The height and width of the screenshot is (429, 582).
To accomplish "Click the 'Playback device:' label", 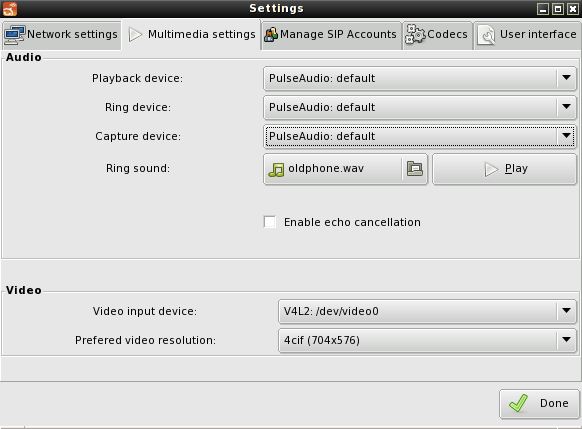I will click(x=137, y=78).
